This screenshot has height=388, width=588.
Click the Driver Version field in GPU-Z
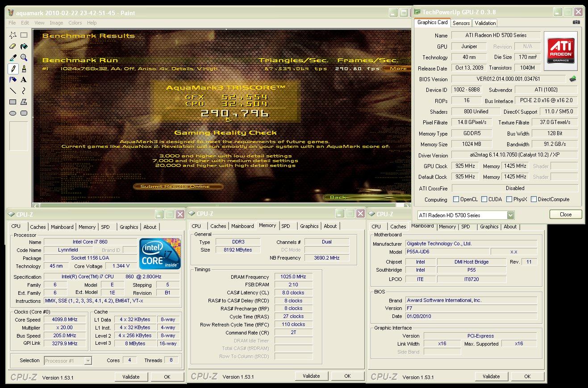pos(514,155)
